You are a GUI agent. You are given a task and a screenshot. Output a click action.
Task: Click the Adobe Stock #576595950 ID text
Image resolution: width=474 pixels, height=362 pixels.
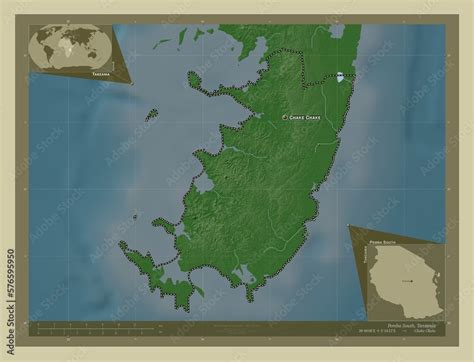pos(11,302)
